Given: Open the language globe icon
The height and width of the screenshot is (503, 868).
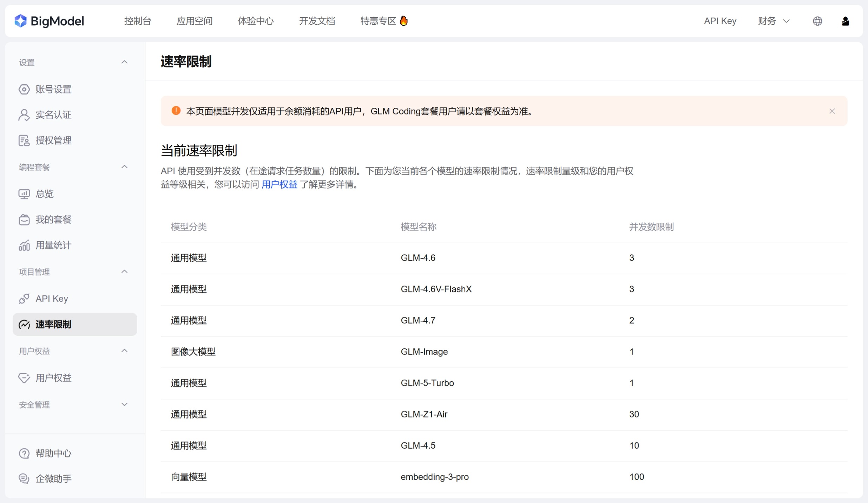Looking at the screenshot, I should 817,21.
